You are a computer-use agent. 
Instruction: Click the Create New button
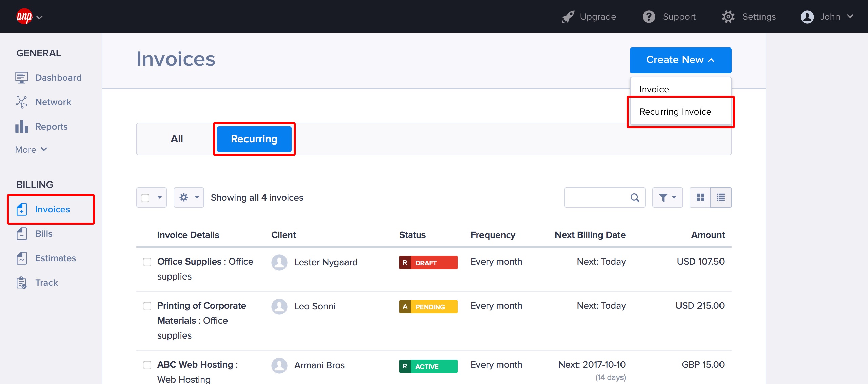pyautogui.click(x=680, y=60)
